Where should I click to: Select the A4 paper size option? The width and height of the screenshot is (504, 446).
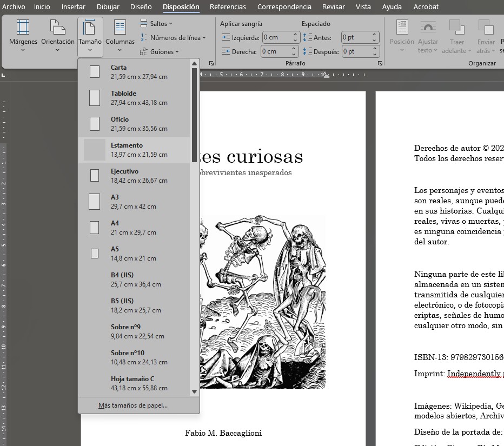pos(134,228)
